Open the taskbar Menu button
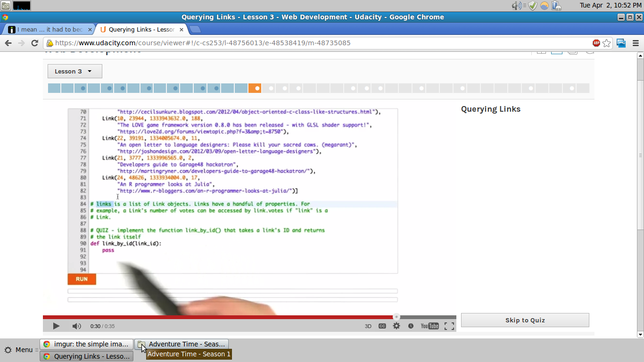Viewport: 644px width, 362px height. pos(19,350)
